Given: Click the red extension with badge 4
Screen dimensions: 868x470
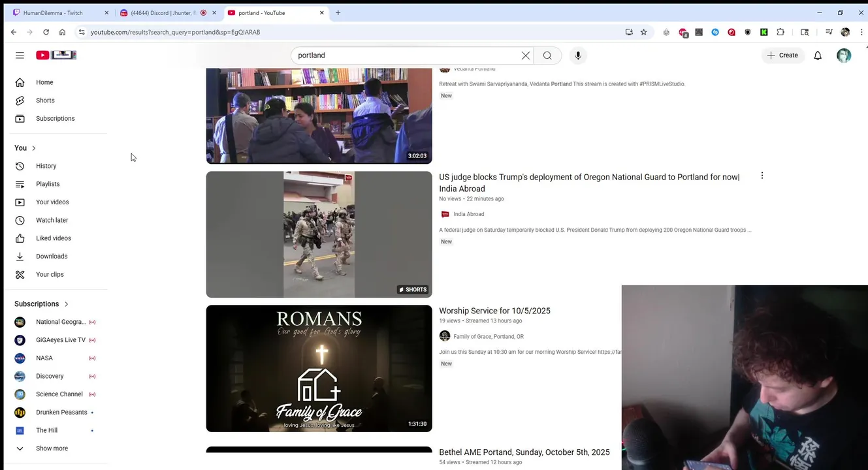Looking at the screenshot, I should 683,32.
